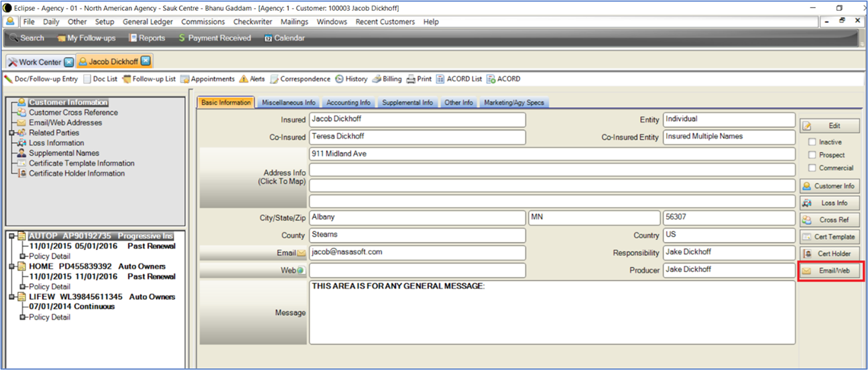Switch to the Accounting Info tab
The image size is (868, 370).
[x=348, y=103]
